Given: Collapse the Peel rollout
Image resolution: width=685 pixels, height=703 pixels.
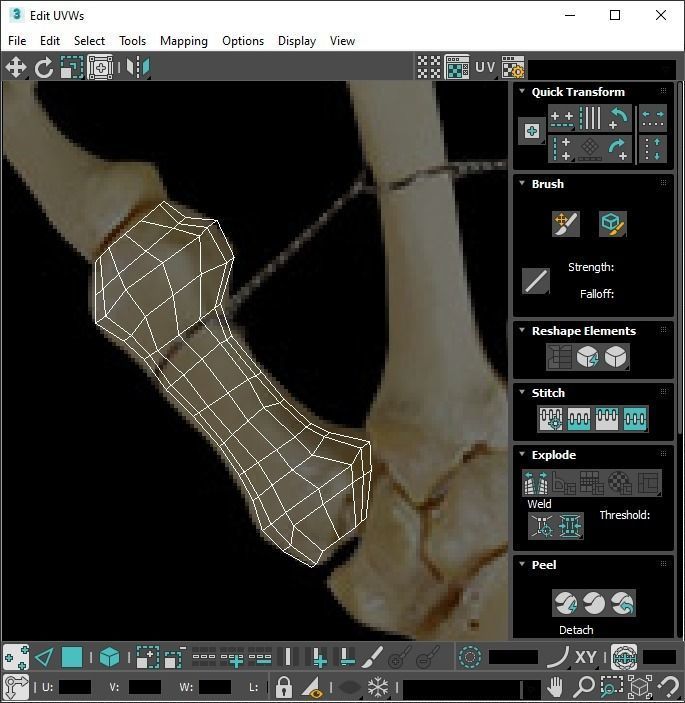Looking at the screenshot, I should coord(522,564).
